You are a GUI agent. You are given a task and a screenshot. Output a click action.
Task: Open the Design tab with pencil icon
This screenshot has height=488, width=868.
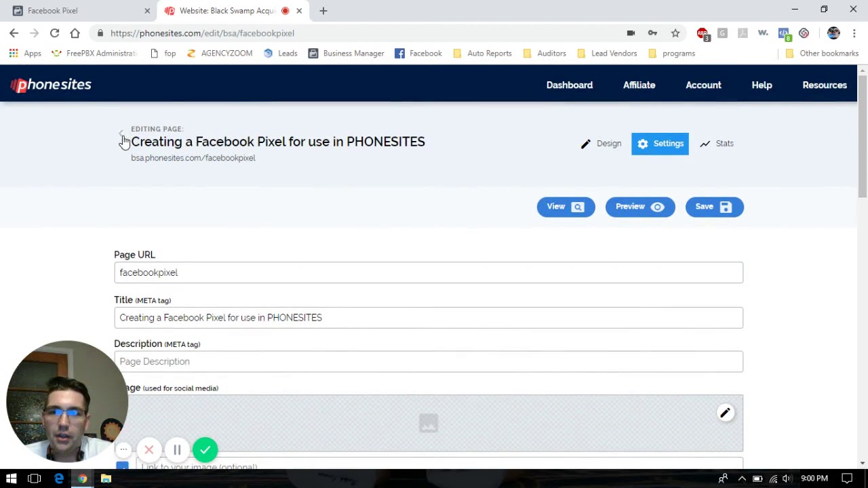(x=601, y=144)
